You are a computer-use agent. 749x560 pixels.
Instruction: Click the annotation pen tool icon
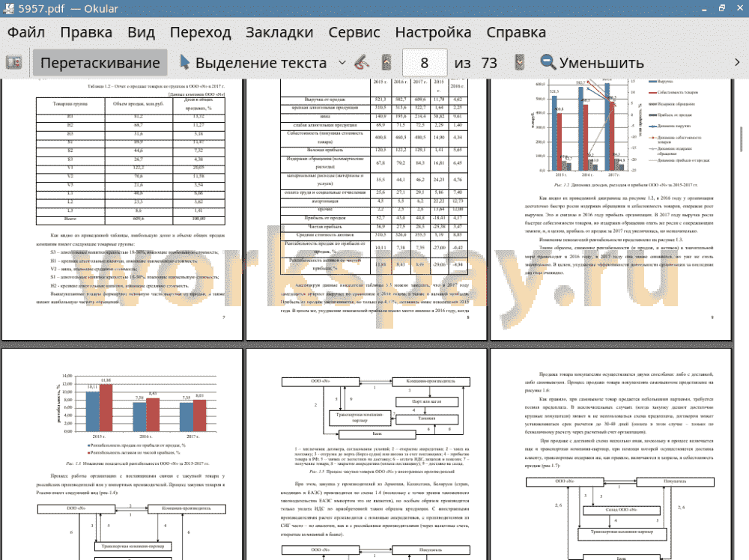pyautogui.click(x=362, y=63)
